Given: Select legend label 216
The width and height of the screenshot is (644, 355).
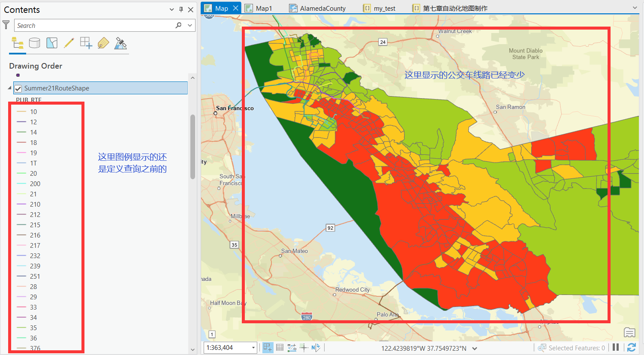Looking at the screenshot, I should [35, 235].
